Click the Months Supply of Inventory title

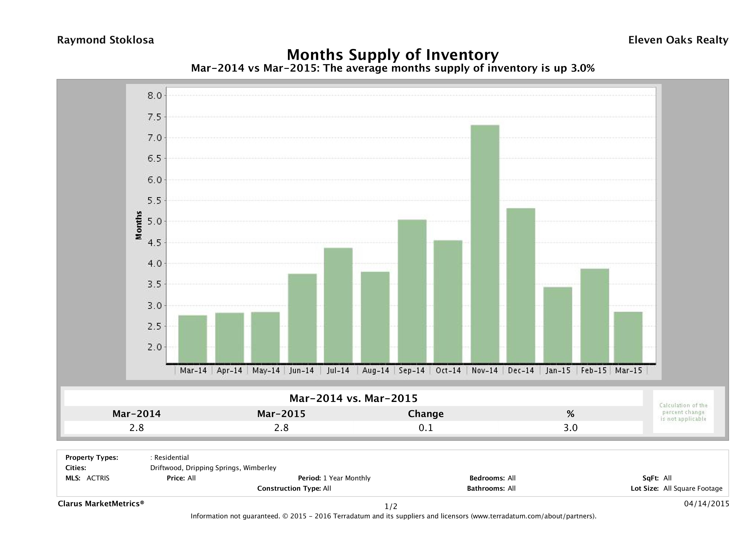click(x=393, y=55)
